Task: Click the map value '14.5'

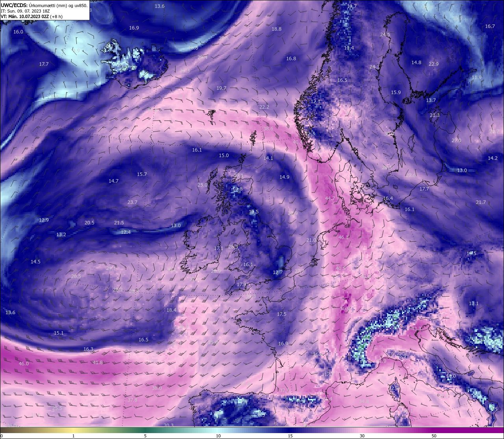Action: click(35, 261)
